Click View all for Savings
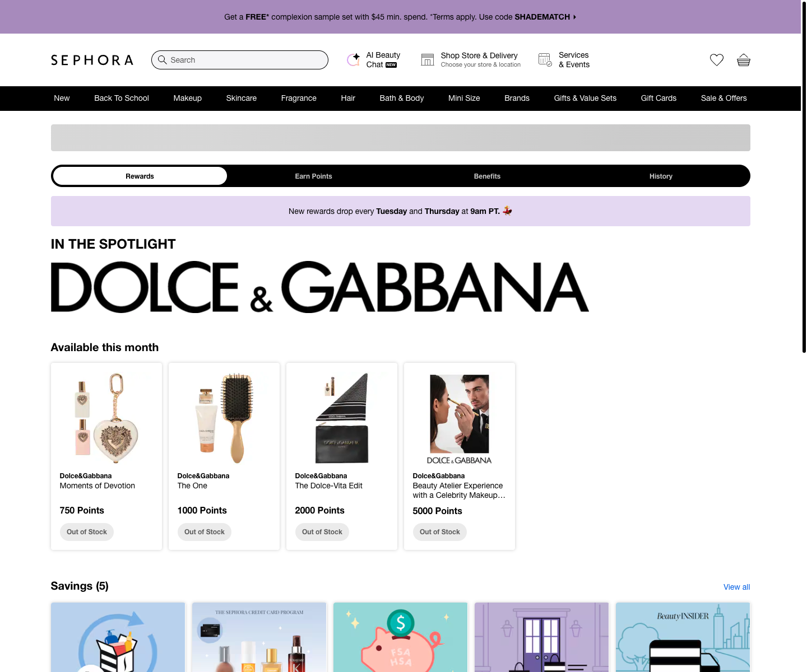 click(x=736, y=587)
